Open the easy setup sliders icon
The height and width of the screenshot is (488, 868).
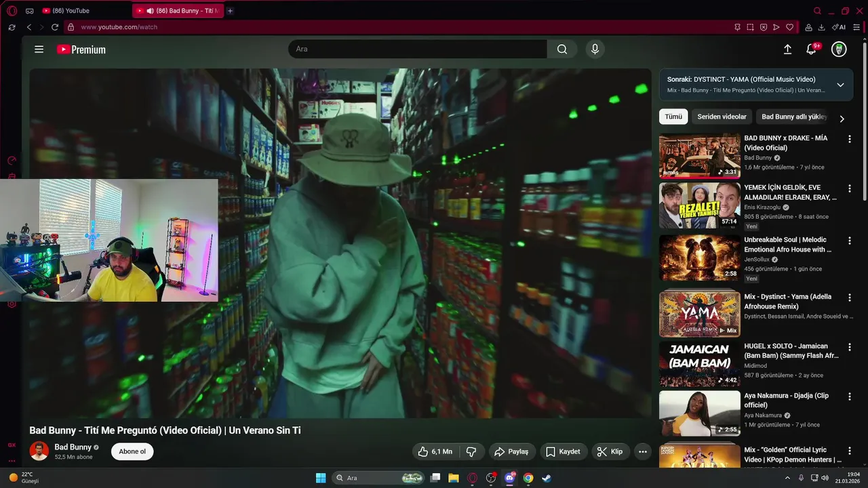(856, 27)
